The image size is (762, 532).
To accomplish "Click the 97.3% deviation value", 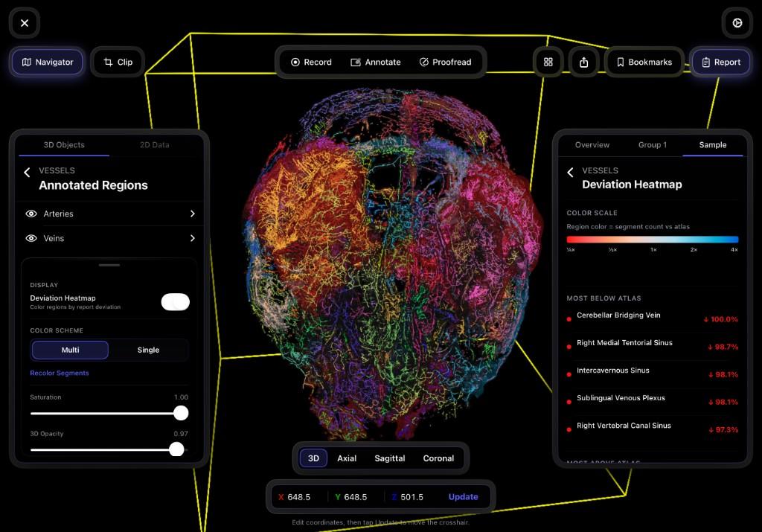I will (x=723, y=430).
